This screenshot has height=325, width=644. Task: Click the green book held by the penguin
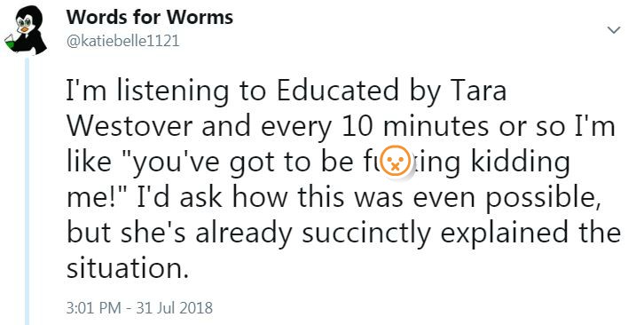click(x=10, y=42)
